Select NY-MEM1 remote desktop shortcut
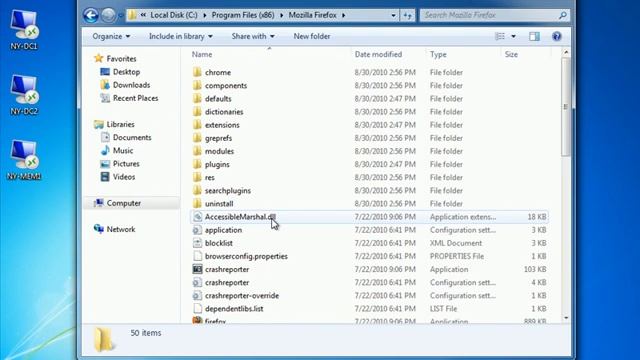Image resolution: width=640 pixels, height=360 pixels. (24, 160)
